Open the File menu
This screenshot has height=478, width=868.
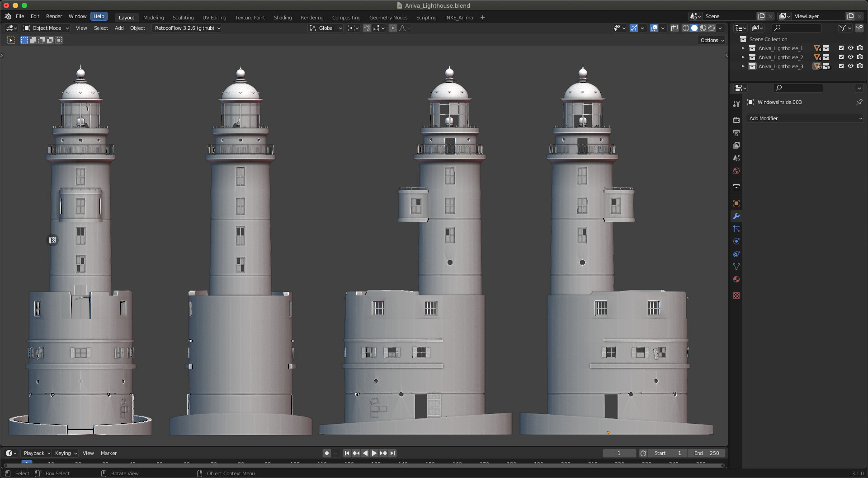click(x=20, y=16)
